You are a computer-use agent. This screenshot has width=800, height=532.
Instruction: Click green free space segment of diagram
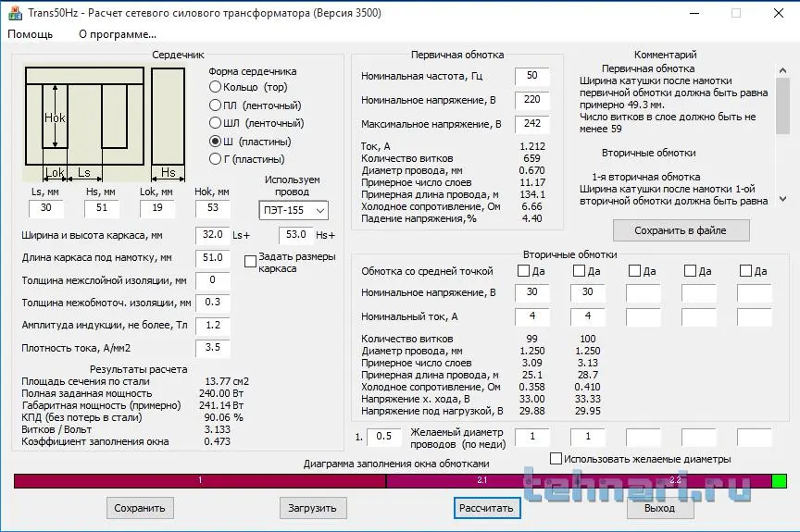point(779,480)
